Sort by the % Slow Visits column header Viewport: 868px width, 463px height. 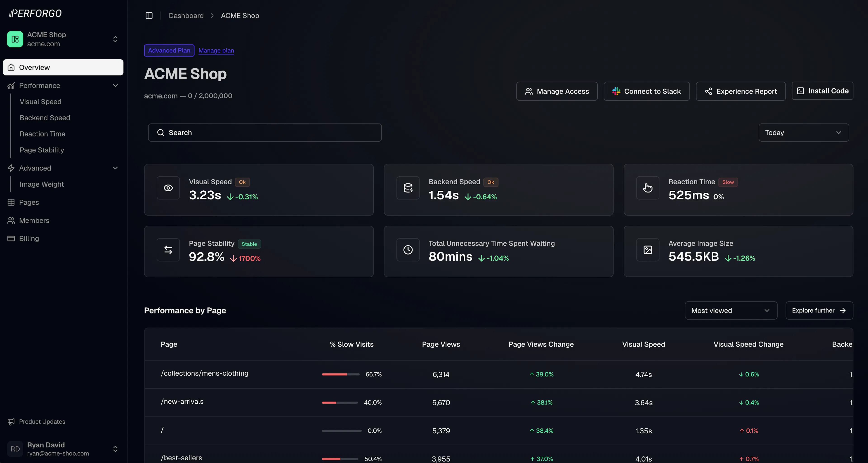352,344
